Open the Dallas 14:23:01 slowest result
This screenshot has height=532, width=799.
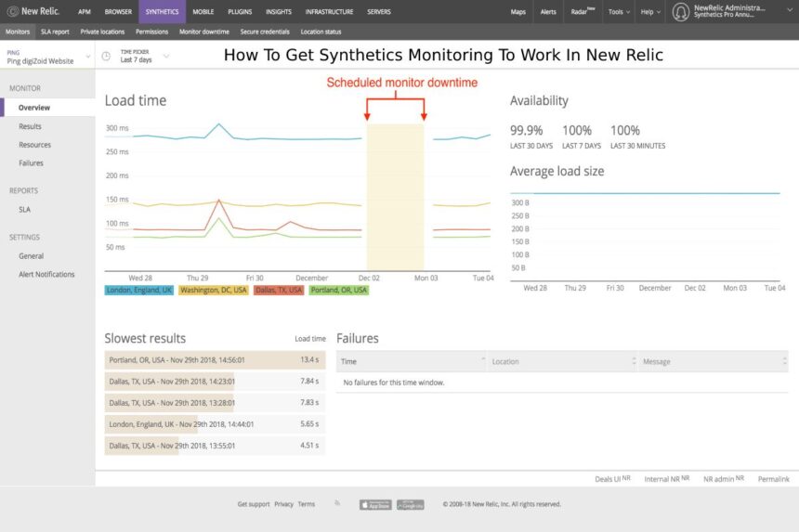pos(215,382)
